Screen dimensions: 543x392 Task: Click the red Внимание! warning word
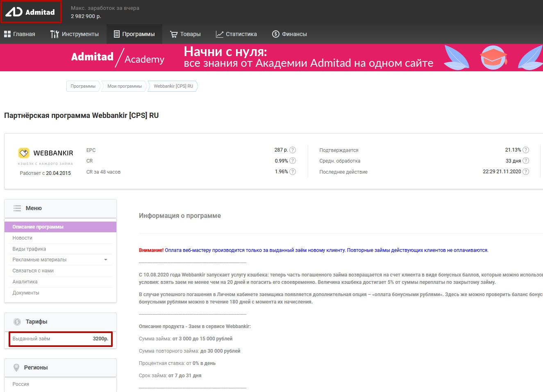[x=151, y=250]
